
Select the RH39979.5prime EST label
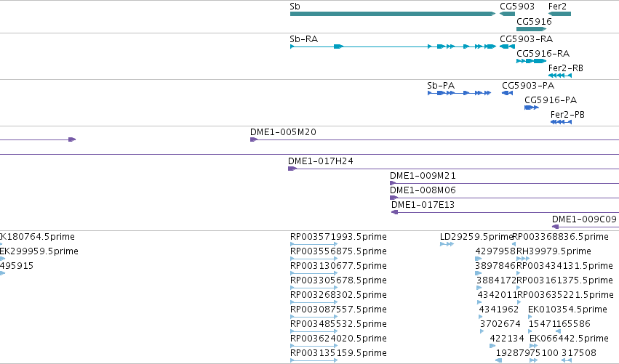click(x=554, y=251)
